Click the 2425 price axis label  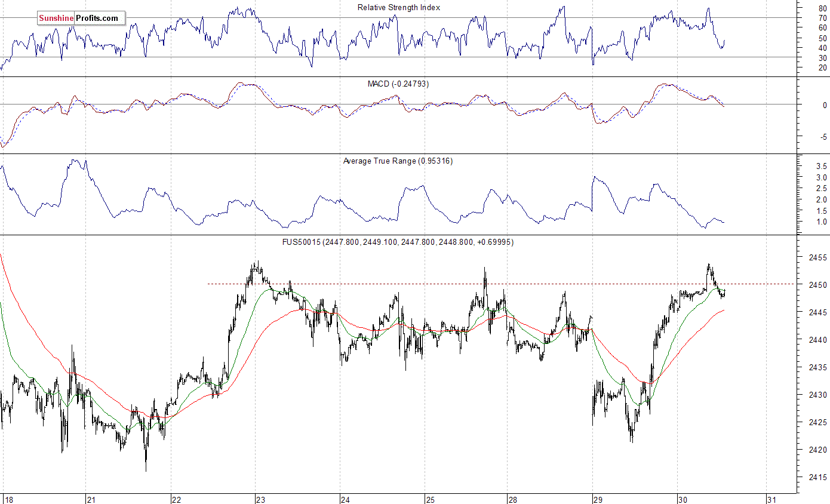[x=818, y=423]
